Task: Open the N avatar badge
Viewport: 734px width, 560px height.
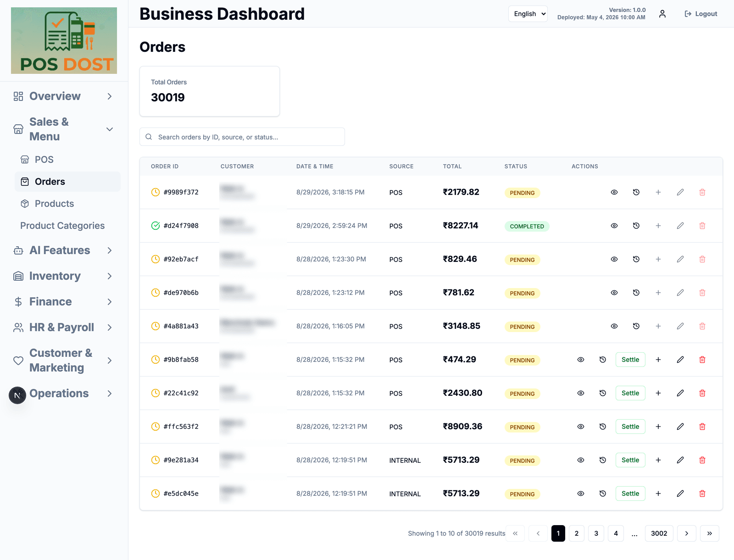Action: click(x=17, y=395)
